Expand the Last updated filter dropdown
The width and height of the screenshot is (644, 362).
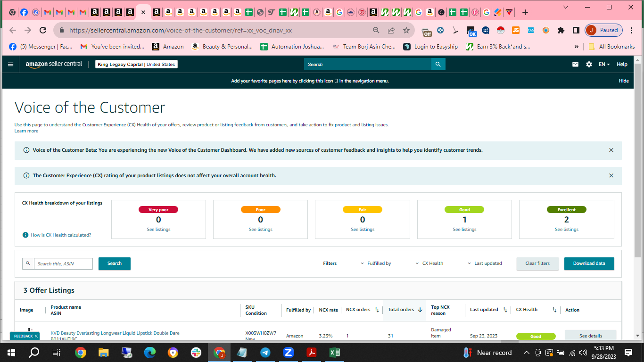click(x=485, y=263)
